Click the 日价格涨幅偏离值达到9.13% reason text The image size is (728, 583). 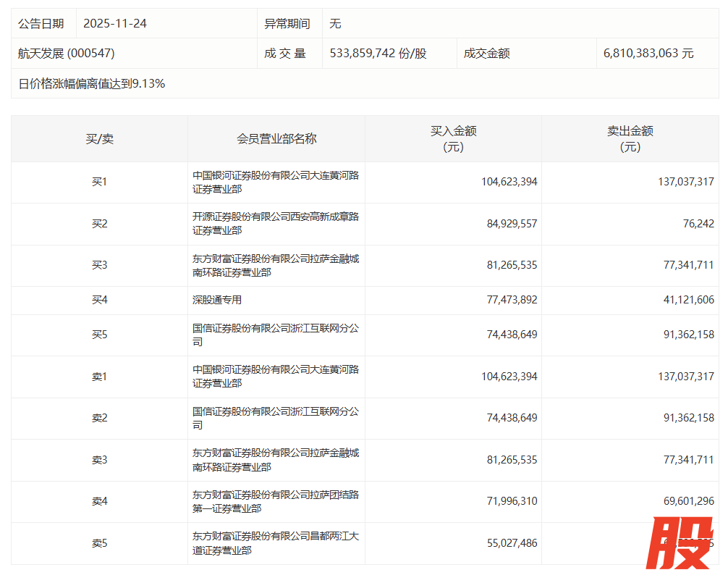pos(92,83)
